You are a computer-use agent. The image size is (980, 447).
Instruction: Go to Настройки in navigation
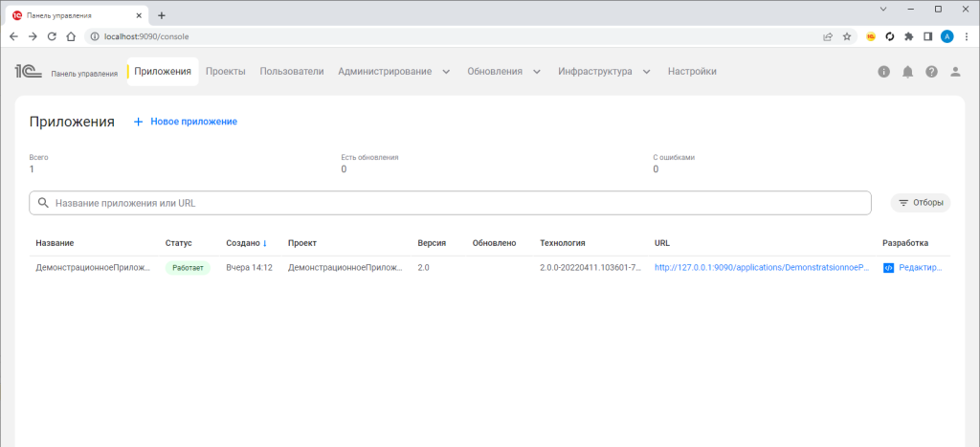[x=692, y=72]
